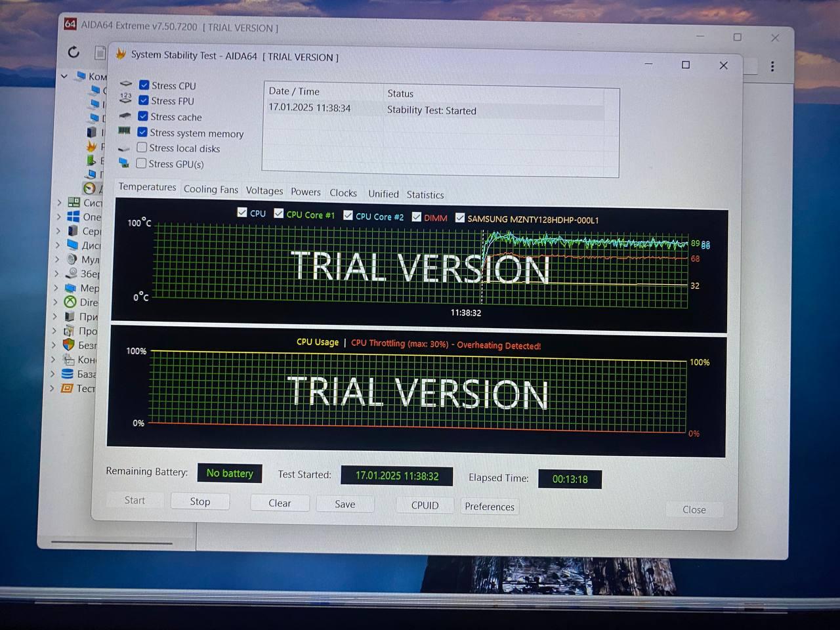Click the Refresh icon in AIDA64 toolbar

tap(73, 51)
